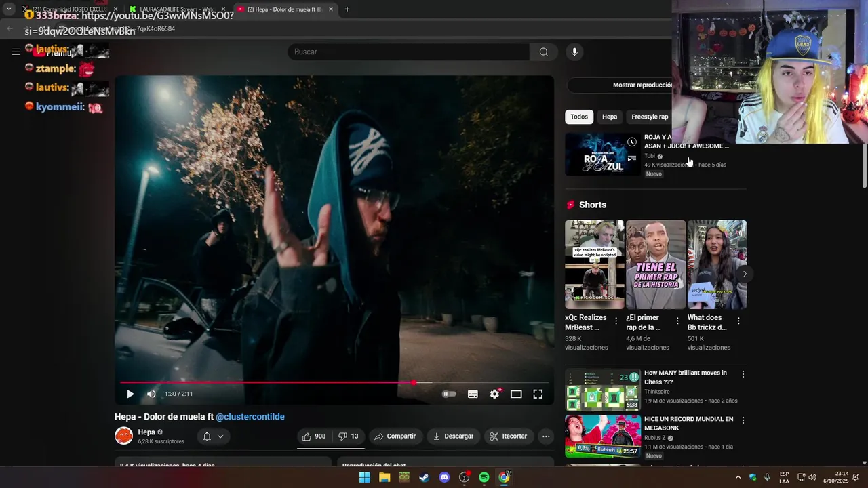Click the Shorts section heading
The height and width of the screenshot is (488, 868).
(593, 205)
